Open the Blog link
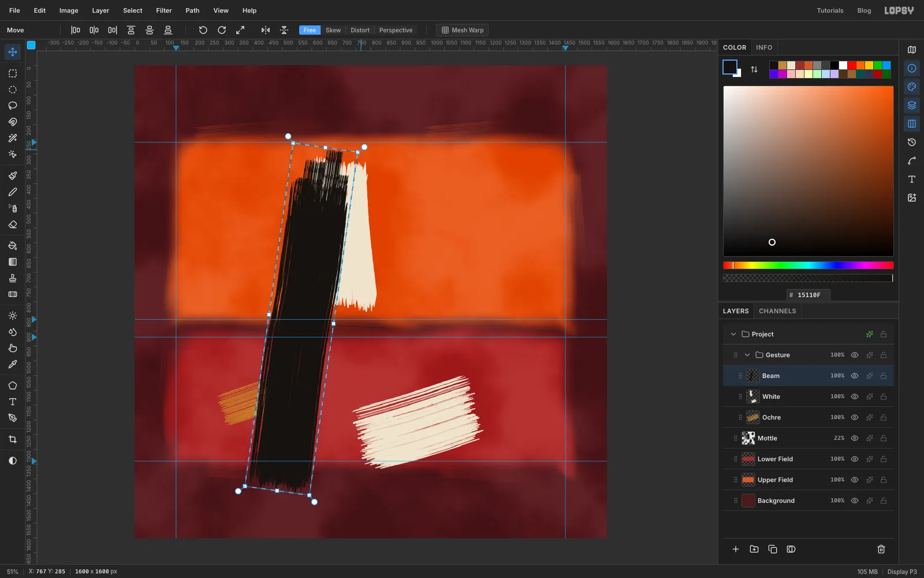Image resolution: width=924 pixels, height=578 pixels. coord(864,10)
